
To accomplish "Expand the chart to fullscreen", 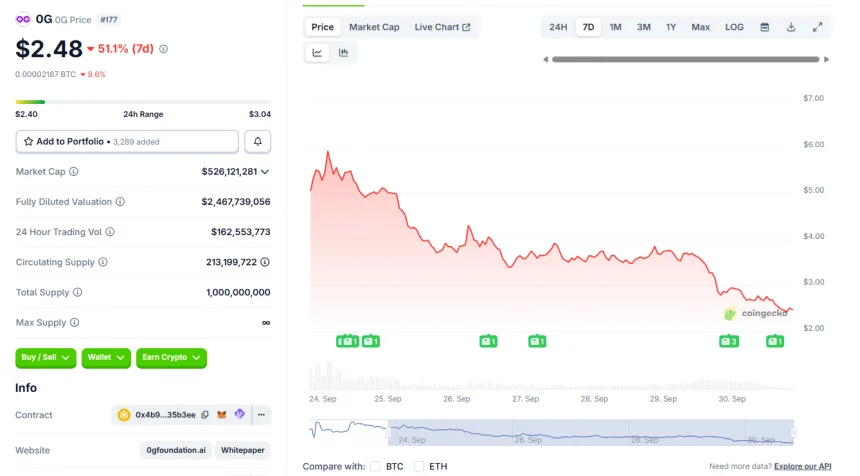I will [x=817, y=27].
